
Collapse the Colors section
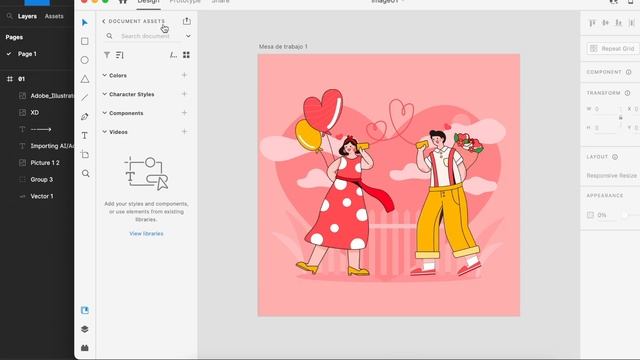click(x=104, y=75)
